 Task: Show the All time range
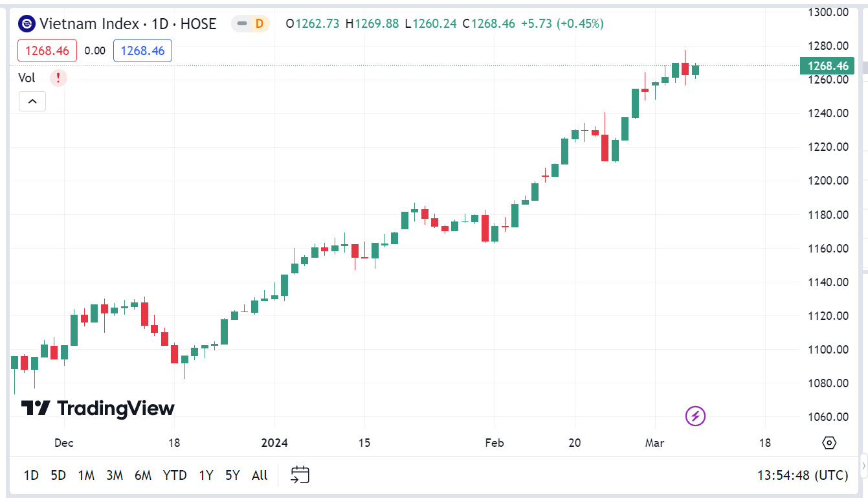pyautogui.click(x=260, y=475)
